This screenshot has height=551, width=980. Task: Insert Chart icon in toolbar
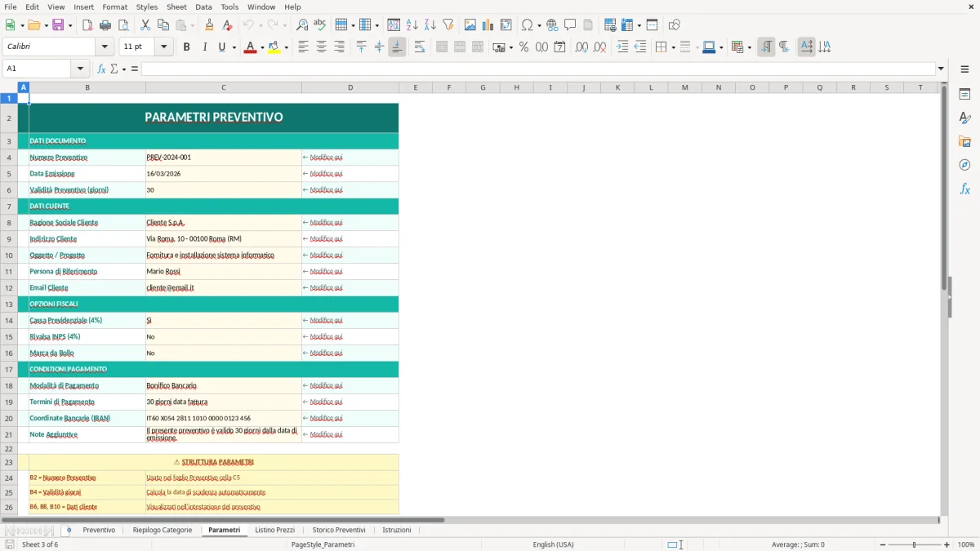488,25
